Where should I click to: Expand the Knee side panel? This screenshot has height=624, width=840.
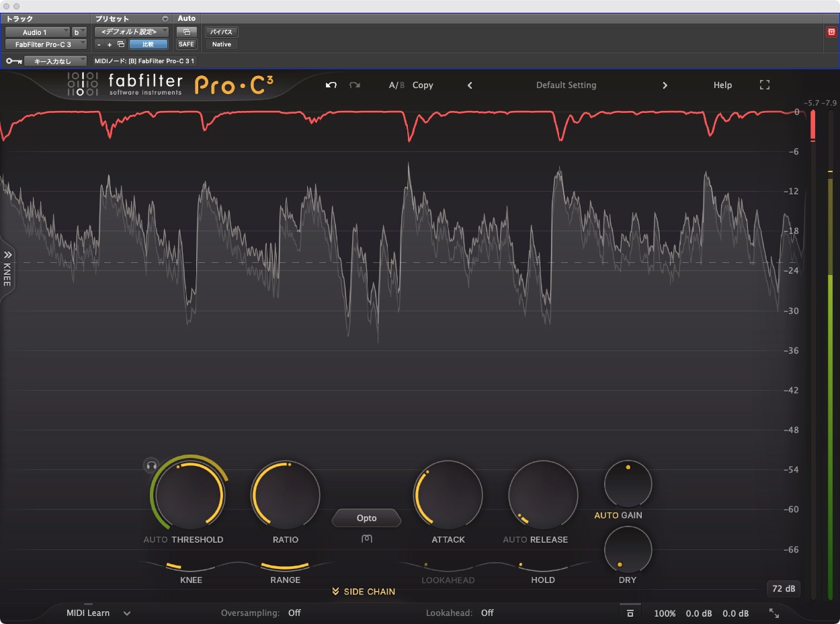7,270
